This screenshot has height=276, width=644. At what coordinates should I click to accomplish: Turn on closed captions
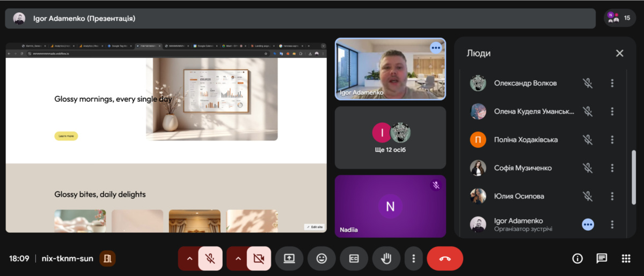pos(354,258)
